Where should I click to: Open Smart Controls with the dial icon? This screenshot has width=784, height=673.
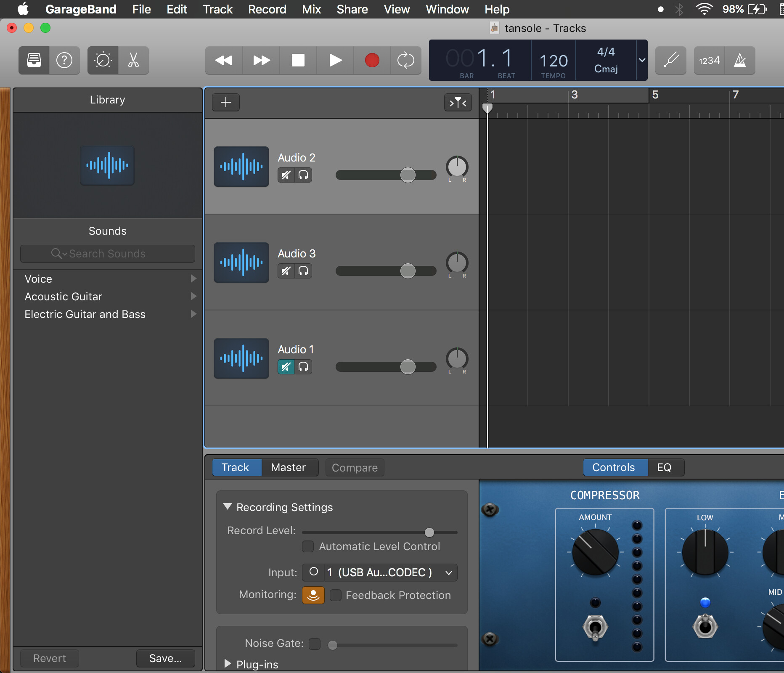[x=103, y=60]
